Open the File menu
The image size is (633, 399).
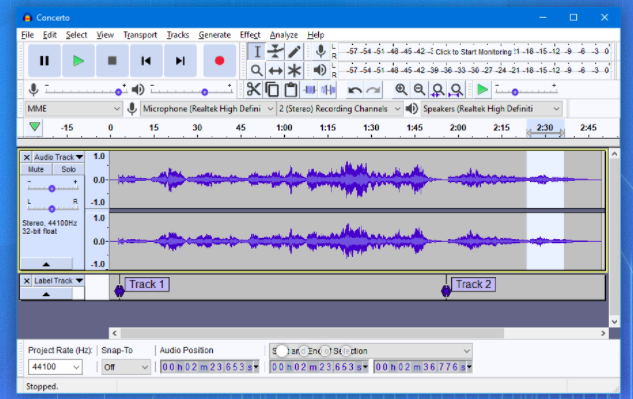(x=27, y=35)
